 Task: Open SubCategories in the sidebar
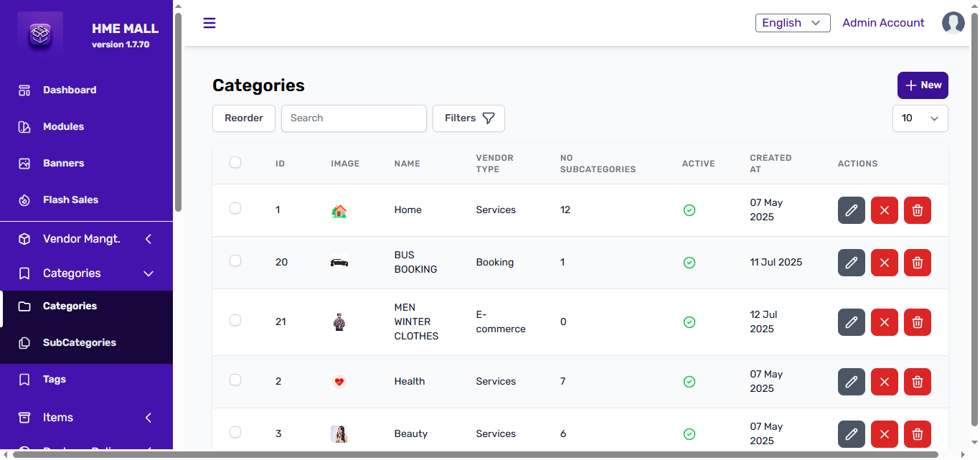coord(79,343)
